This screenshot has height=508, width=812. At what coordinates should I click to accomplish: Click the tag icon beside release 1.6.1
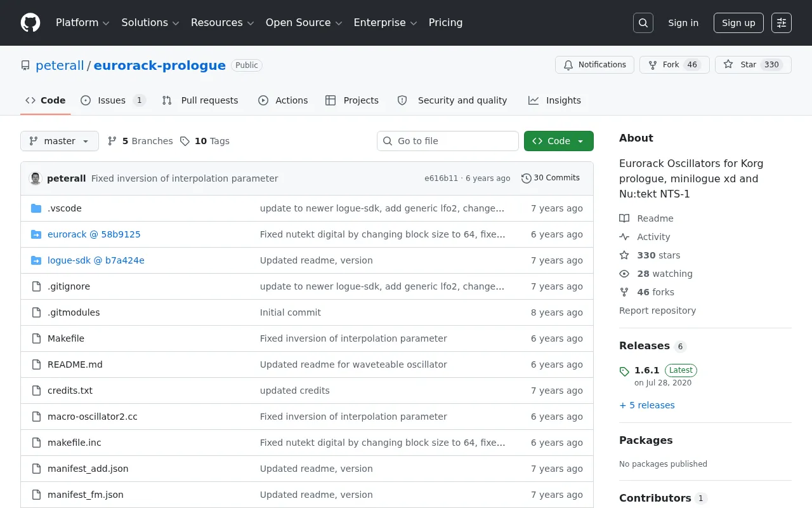pos(624,371)
